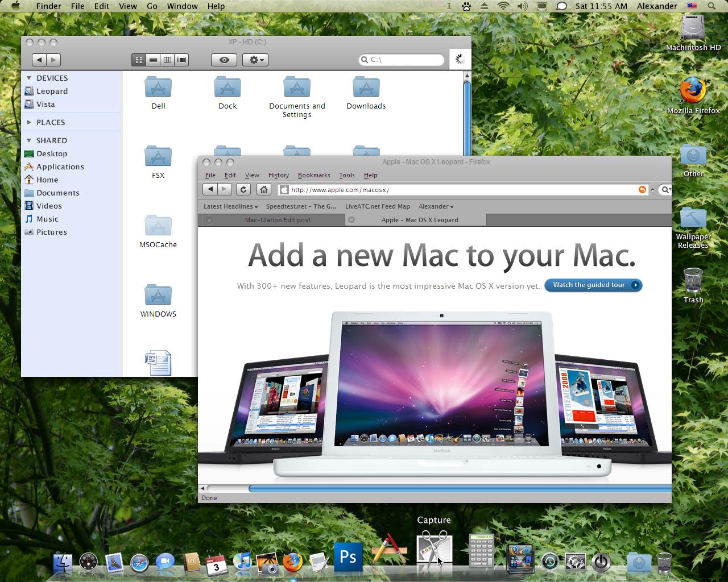The height and width of the screenshot is (582, 728).
Task: Open Firefox search engine dropdown
Action: [x=665, y=190]
